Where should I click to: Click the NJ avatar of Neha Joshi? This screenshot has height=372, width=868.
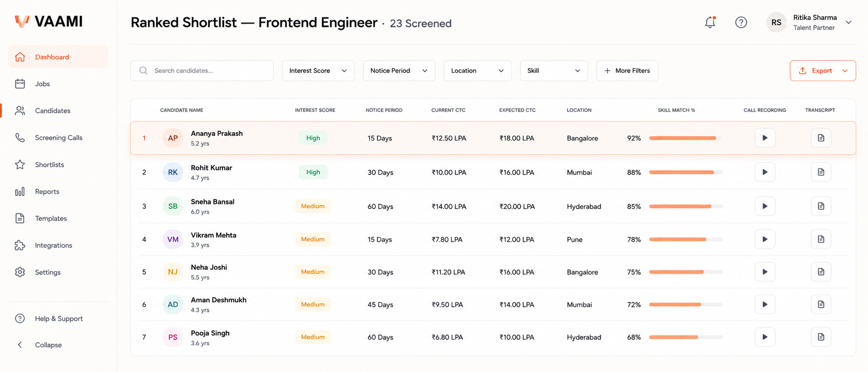(173, 272)
